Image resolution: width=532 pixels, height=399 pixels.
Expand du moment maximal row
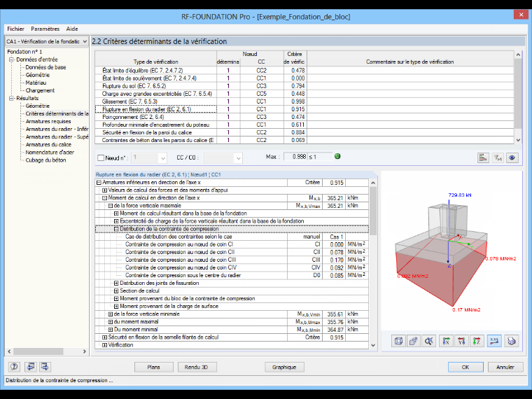click(111, 322)
